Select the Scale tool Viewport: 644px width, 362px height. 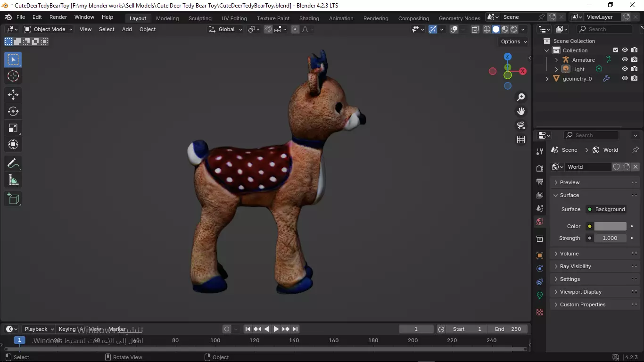(x=13, y=128)
